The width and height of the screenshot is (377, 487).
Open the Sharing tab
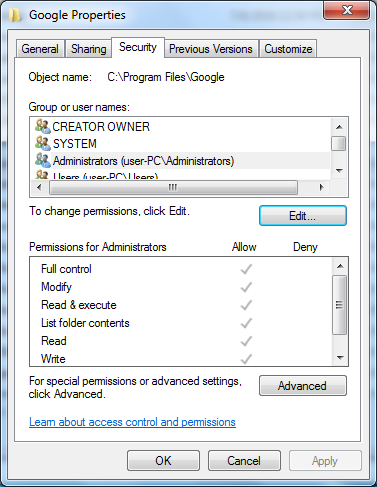[88, 49]
